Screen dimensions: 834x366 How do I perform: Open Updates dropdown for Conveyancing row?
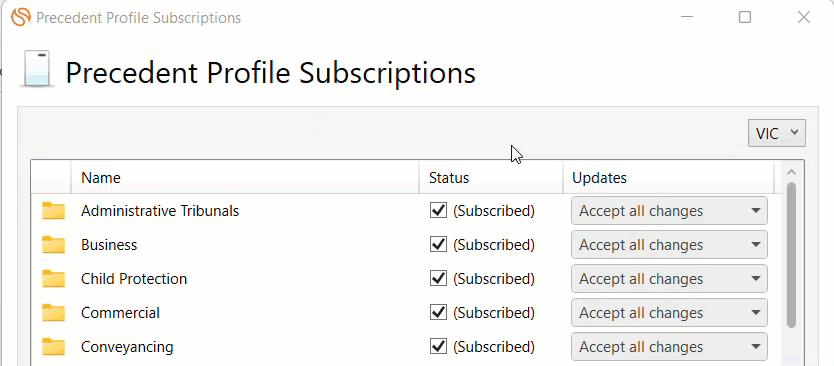[x=669, y=347]
